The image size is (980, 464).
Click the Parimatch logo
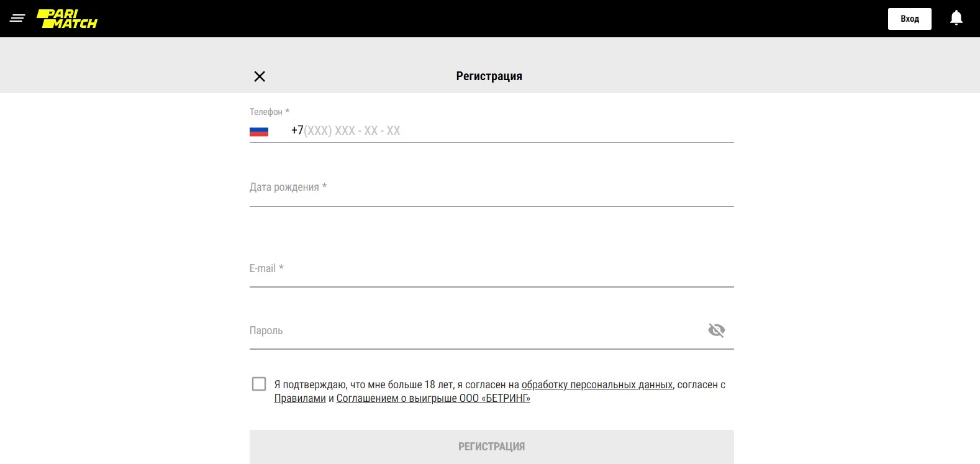tap(67, 19)
